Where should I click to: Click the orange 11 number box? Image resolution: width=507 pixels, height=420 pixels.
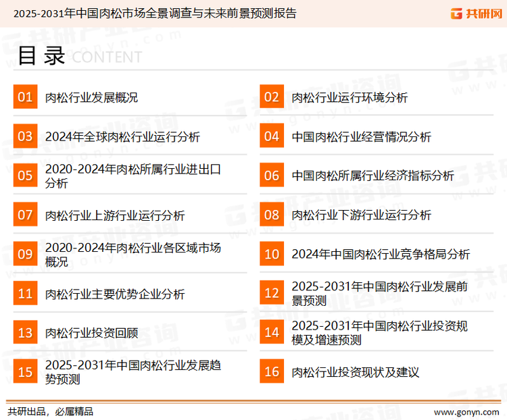pyautogui.click(x=25, y=293)
